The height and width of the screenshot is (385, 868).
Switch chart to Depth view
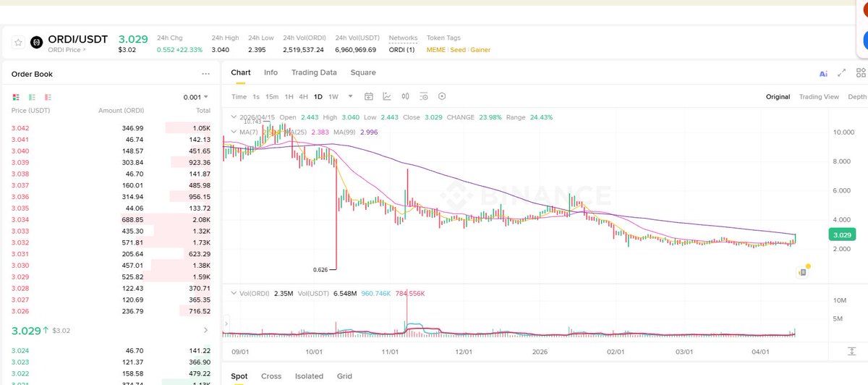point(857,96)
